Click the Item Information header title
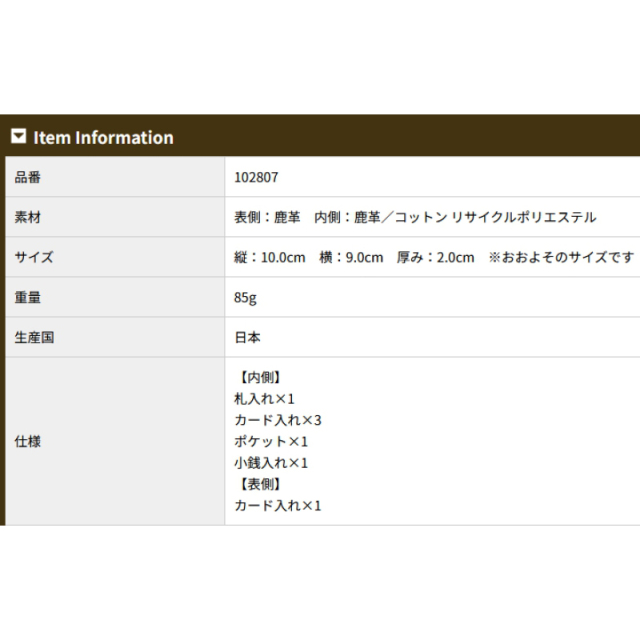This screenshot has width=640, height=640. pos(103,138)
